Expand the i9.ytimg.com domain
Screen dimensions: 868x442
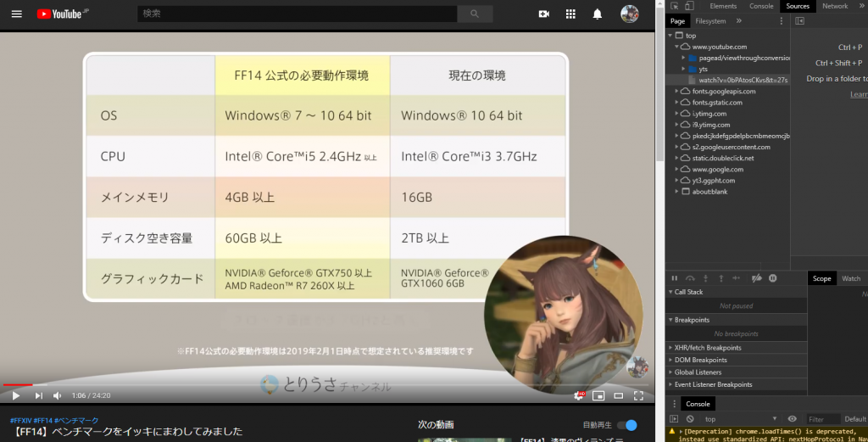pyautogui.click(x=676, y=125)
